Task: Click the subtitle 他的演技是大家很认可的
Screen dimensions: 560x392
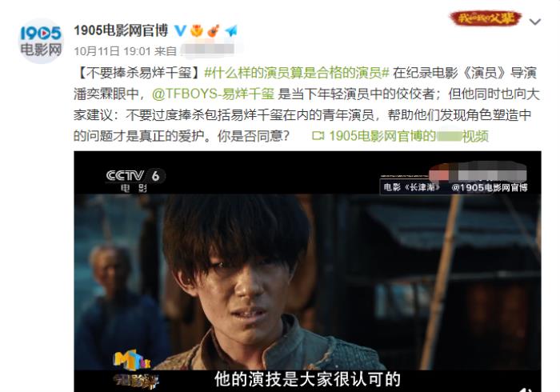Action: (x=307, y=379)
